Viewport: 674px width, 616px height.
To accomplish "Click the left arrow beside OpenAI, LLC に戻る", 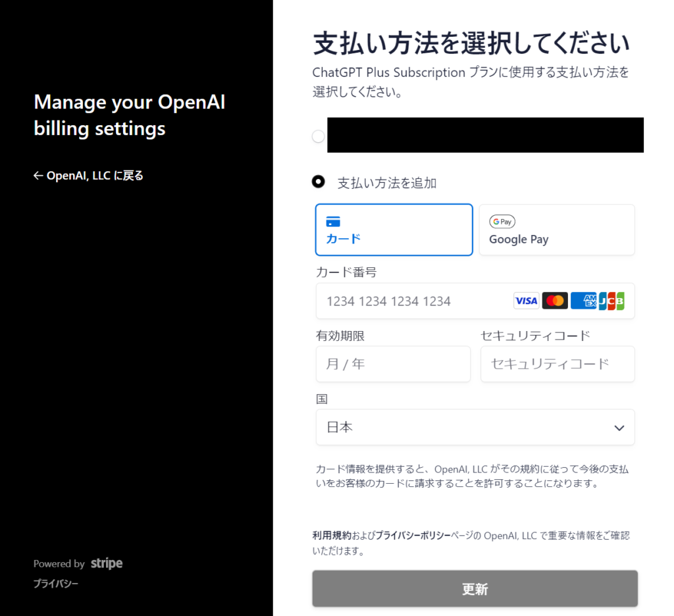I will (x=38, y=175).
